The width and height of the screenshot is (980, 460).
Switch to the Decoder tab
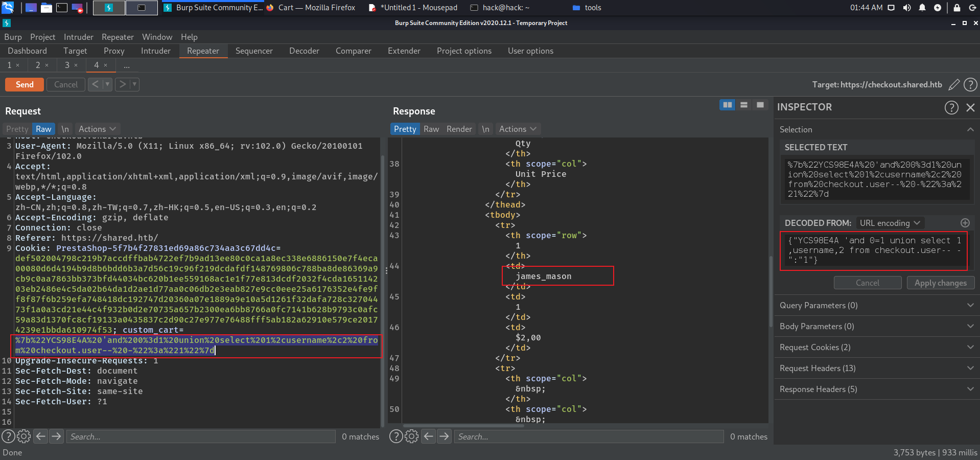tap(304, 51)
